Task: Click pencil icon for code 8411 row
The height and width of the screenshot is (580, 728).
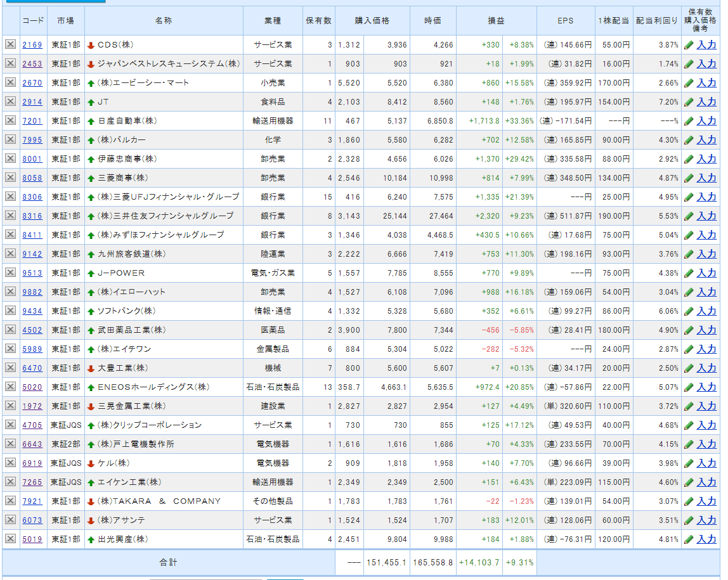Action: click(689, 235)
